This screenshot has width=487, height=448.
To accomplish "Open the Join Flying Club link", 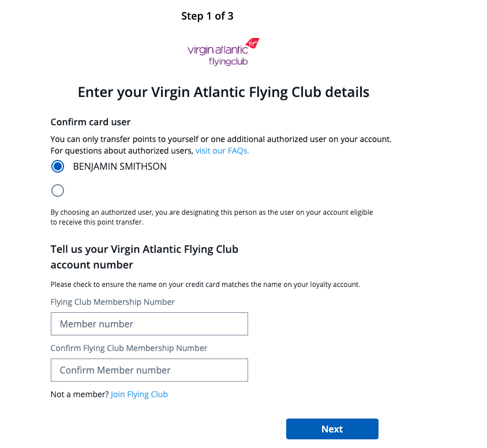I will pos(139,394).
